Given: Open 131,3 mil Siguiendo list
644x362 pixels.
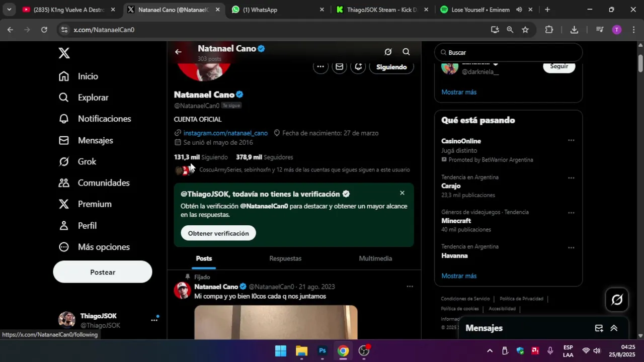Looking at the screenshot, I should [201, 157].
